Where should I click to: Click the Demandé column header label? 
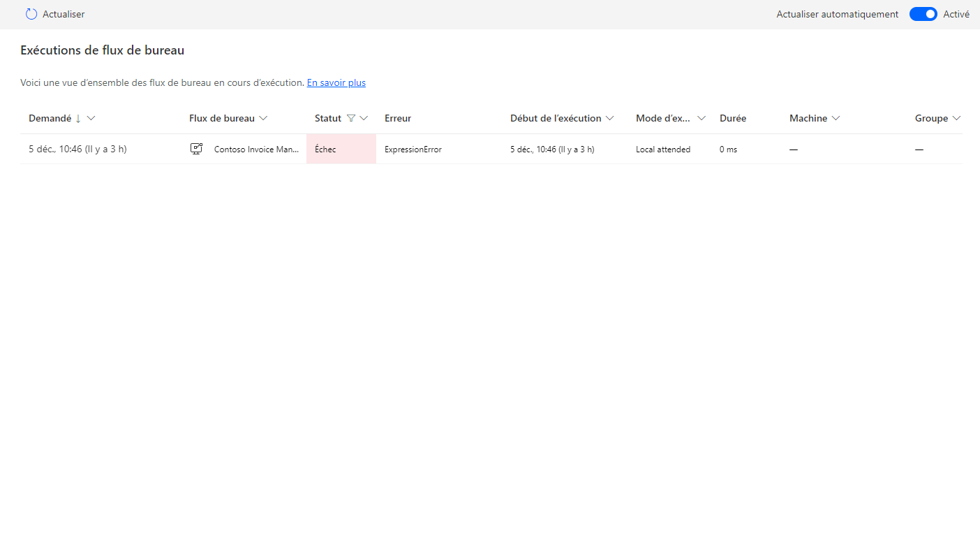point(50,118)
